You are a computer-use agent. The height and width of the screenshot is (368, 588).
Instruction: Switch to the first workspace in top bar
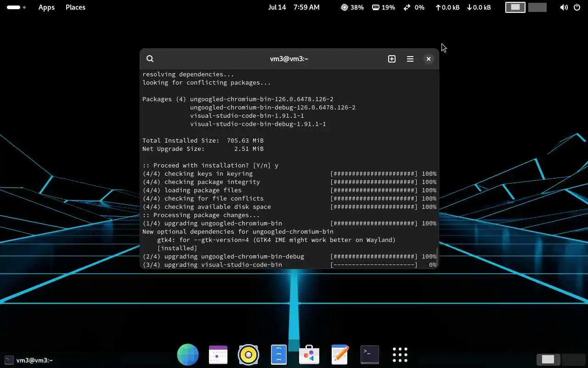coord(515,7)
